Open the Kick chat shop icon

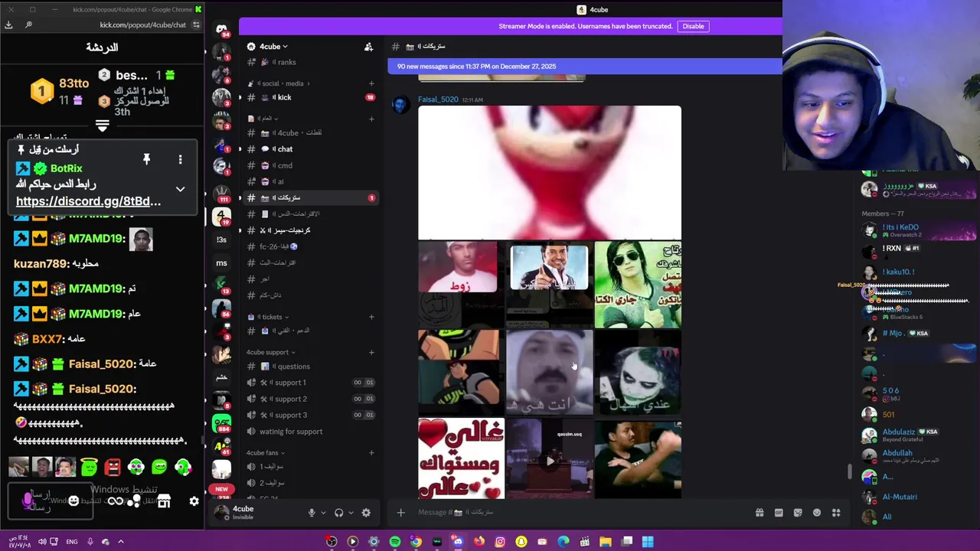[164, 501]
